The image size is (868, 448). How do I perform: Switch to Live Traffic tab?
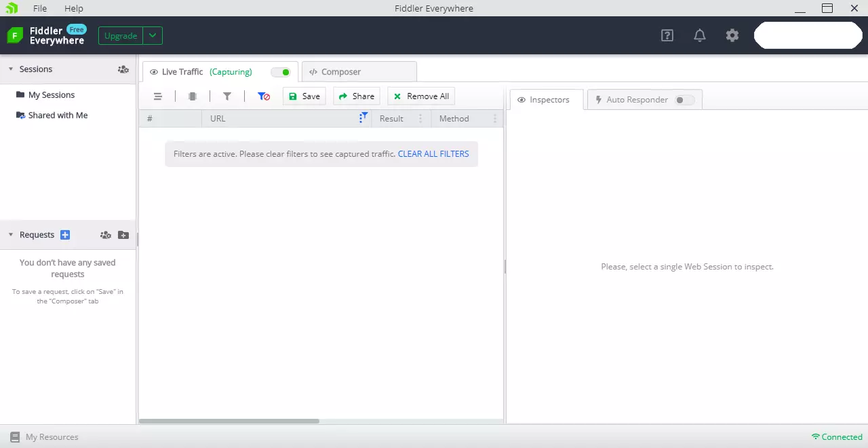219,72
